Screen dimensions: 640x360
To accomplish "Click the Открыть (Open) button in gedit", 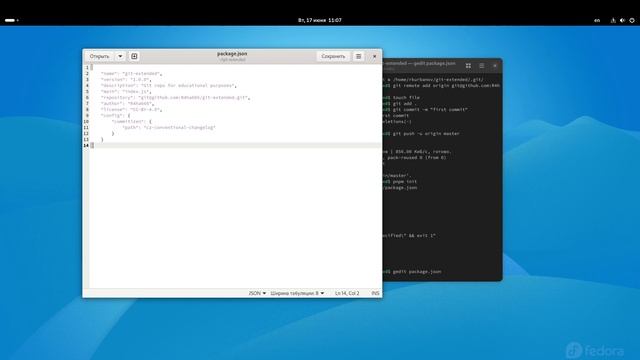I will 99,56.
